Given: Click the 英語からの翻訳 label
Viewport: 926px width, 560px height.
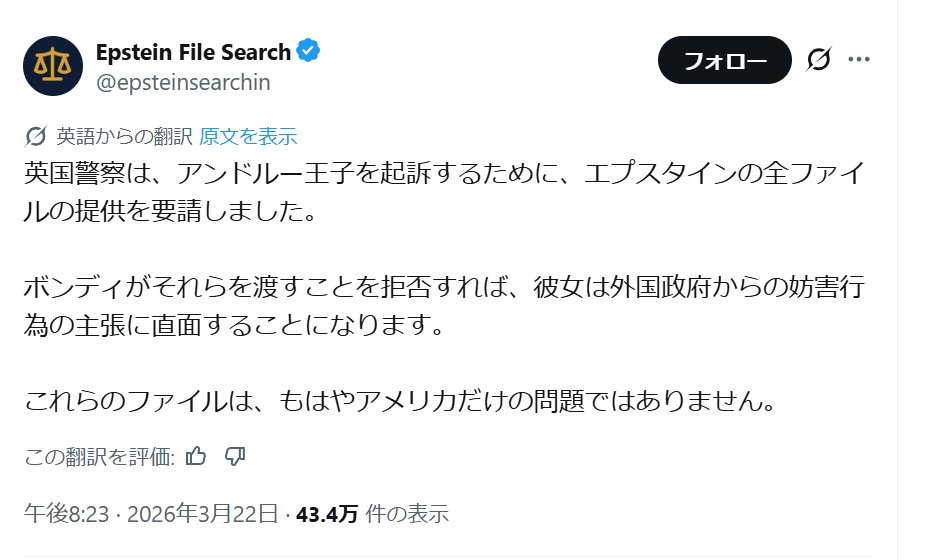Looking at the screenshot, I should tap(124, 136).
